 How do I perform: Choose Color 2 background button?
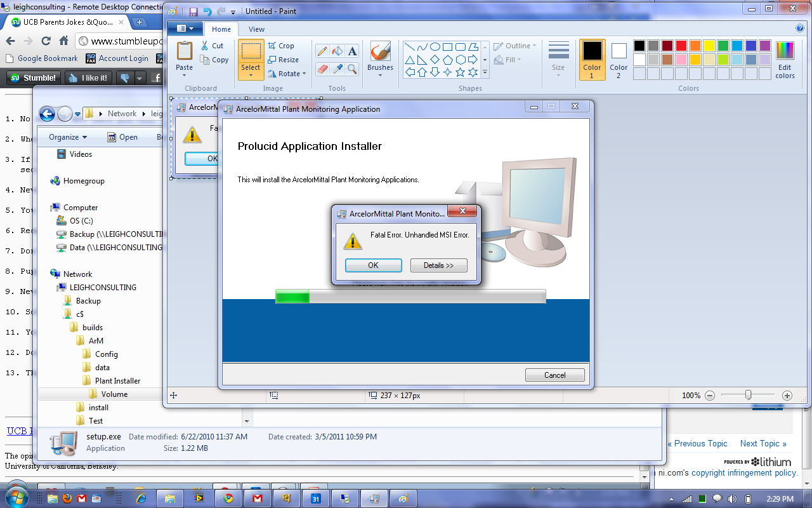[x=619, y=60]
